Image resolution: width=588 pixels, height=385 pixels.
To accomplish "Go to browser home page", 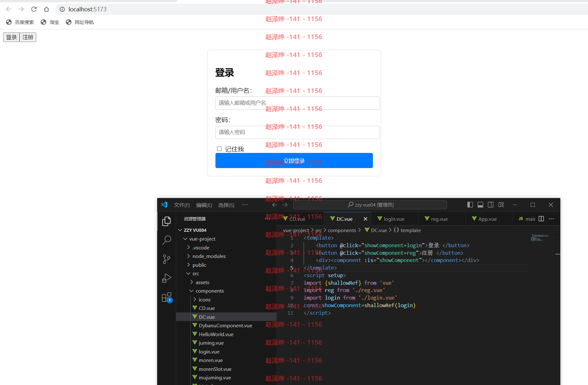I will (x=47, y=9).
